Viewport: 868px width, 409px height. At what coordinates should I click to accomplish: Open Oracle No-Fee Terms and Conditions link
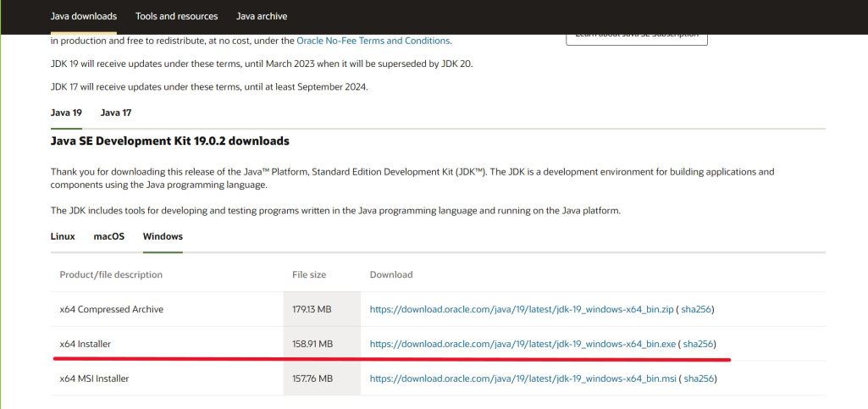[x=373, y=41]
